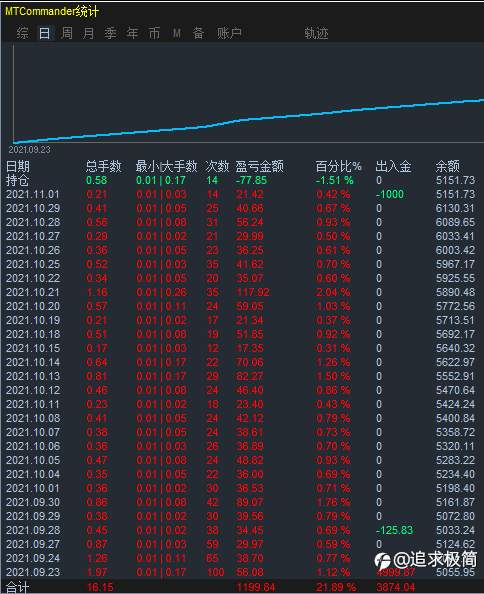The height and width of the screenshot is (594, 484).
Task: Click the 2.04 % percentage value
Action: pos(333,292)
